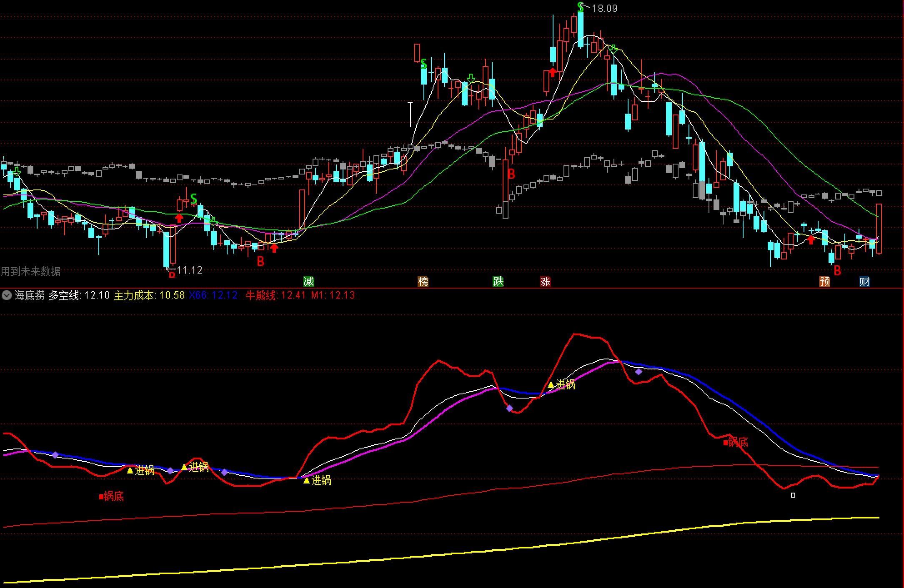904x588 pixels.
Task: Click the 18.09 high price label
Action: [604, 8]
